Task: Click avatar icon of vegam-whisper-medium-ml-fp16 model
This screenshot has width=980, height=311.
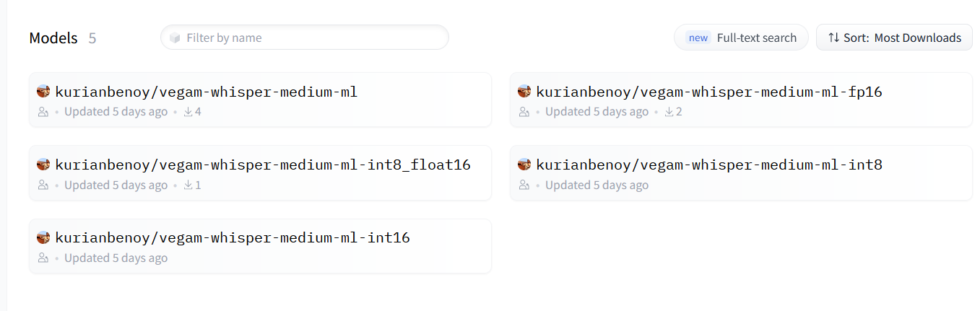Action: 524,92
